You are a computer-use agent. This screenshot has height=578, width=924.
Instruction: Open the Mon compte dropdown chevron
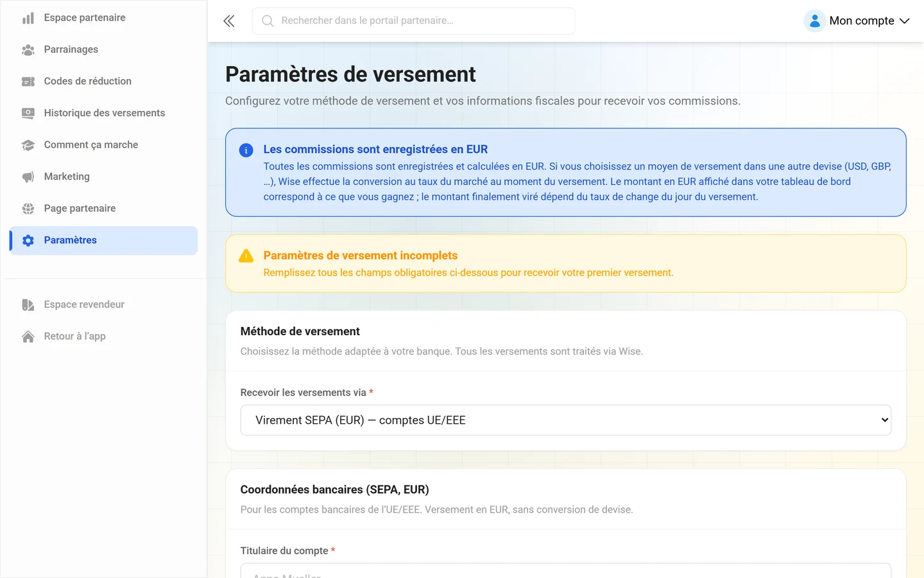coord(905,21)
